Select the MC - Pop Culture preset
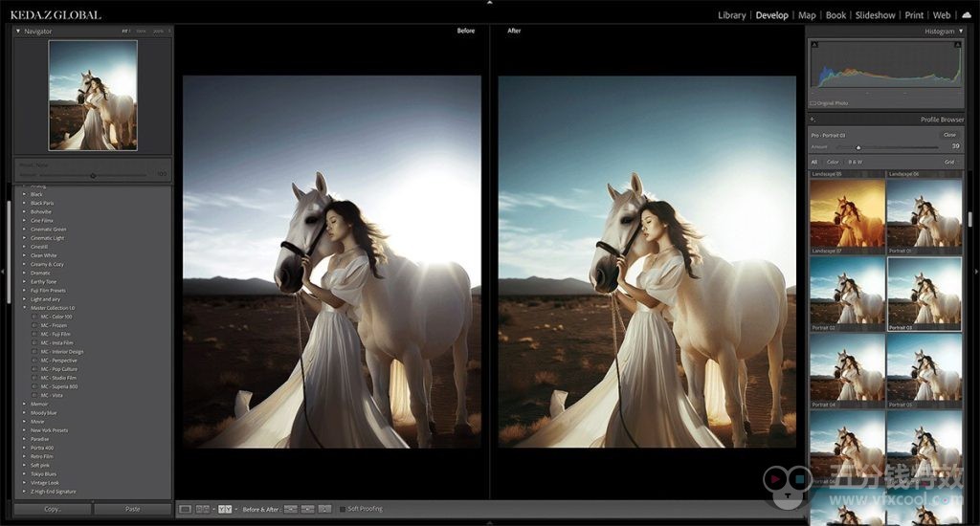980x526 pixels. click(58, 369)
